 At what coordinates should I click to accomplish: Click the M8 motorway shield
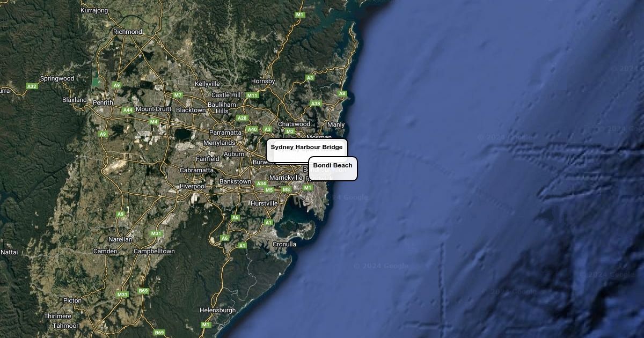[x=286, y=189]
